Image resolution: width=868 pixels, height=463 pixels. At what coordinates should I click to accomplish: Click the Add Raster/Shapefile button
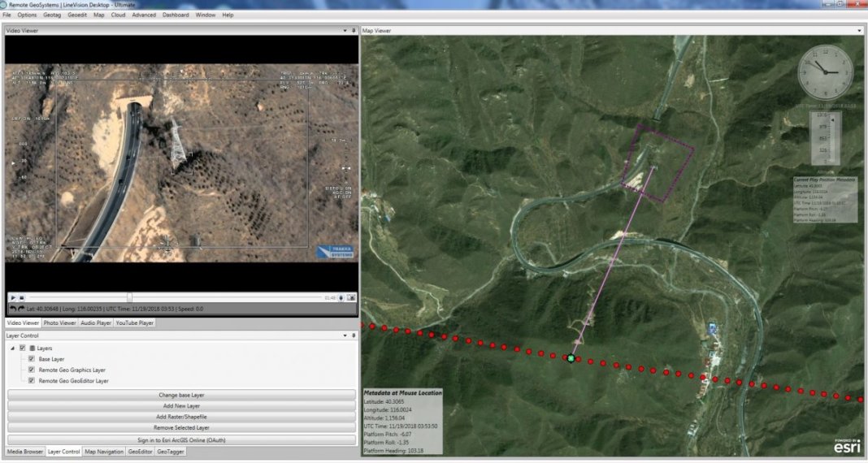(181, 417)
